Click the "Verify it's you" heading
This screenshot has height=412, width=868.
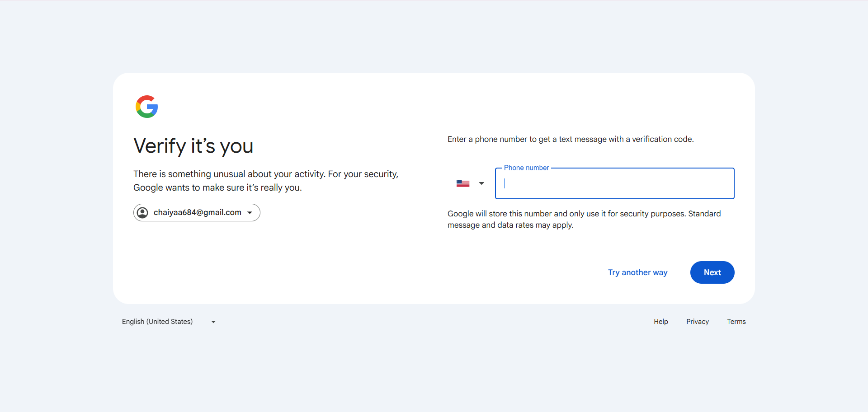pos(193,146)
